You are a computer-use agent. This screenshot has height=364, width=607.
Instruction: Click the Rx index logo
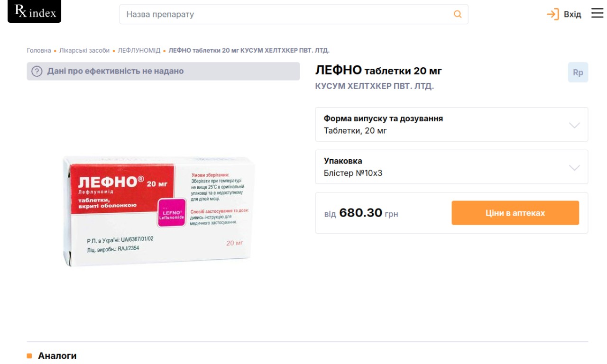(34, 12)
